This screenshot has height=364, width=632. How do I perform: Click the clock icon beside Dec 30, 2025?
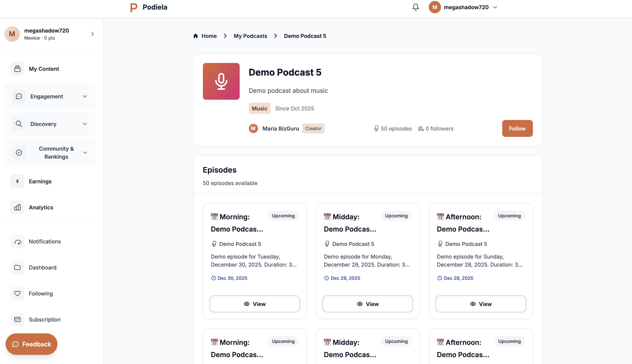click(213, 278)
